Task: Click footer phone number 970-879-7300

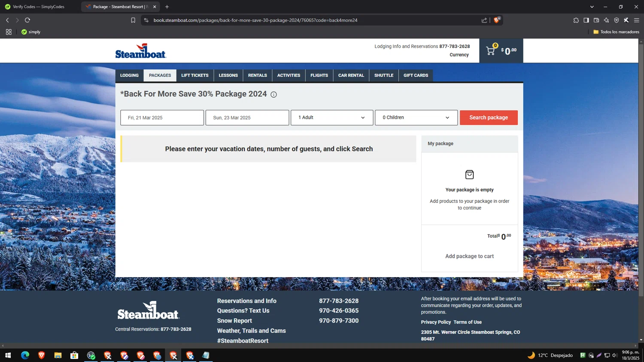Action: 339,321
